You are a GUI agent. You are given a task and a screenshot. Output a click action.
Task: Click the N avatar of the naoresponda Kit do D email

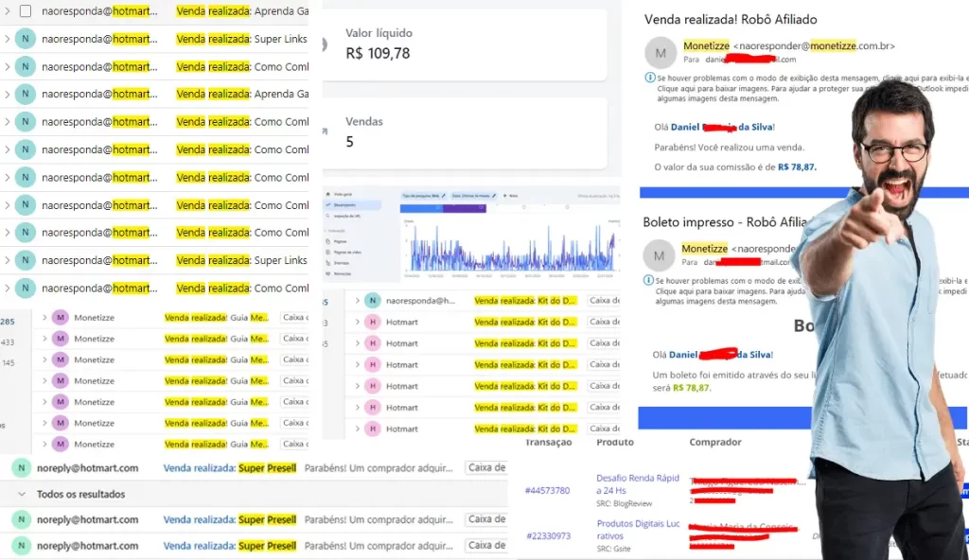[x=373, y=301]
